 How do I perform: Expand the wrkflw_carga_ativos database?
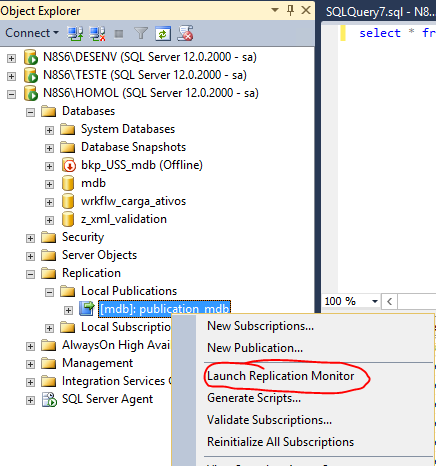tap(49, 202)
